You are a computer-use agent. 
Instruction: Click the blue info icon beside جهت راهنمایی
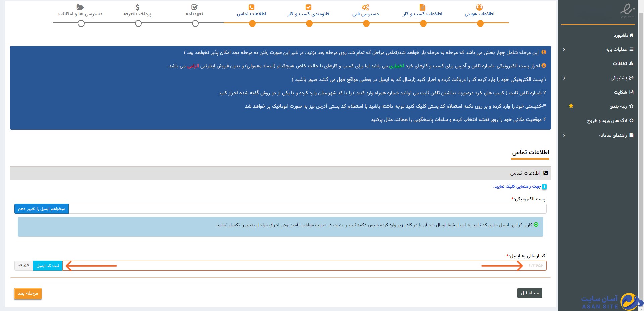point(544,187)
